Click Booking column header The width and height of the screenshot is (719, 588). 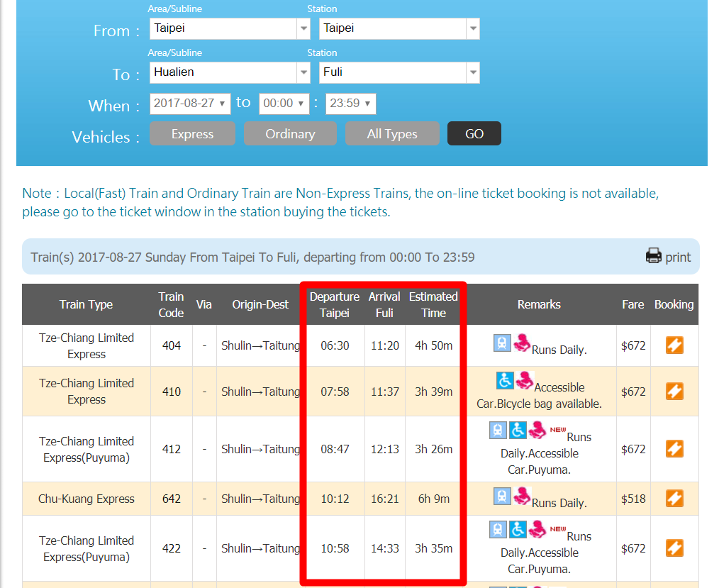[x=674, y=304]
